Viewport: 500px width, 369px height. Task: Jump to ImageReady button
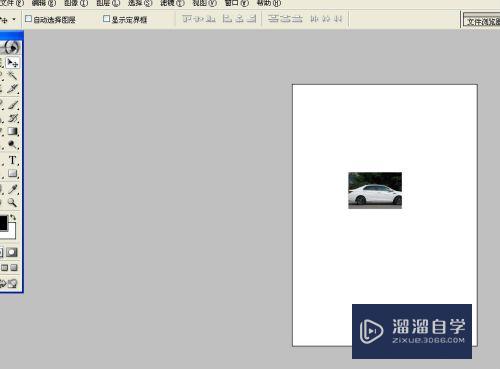[x=8, y=284]
